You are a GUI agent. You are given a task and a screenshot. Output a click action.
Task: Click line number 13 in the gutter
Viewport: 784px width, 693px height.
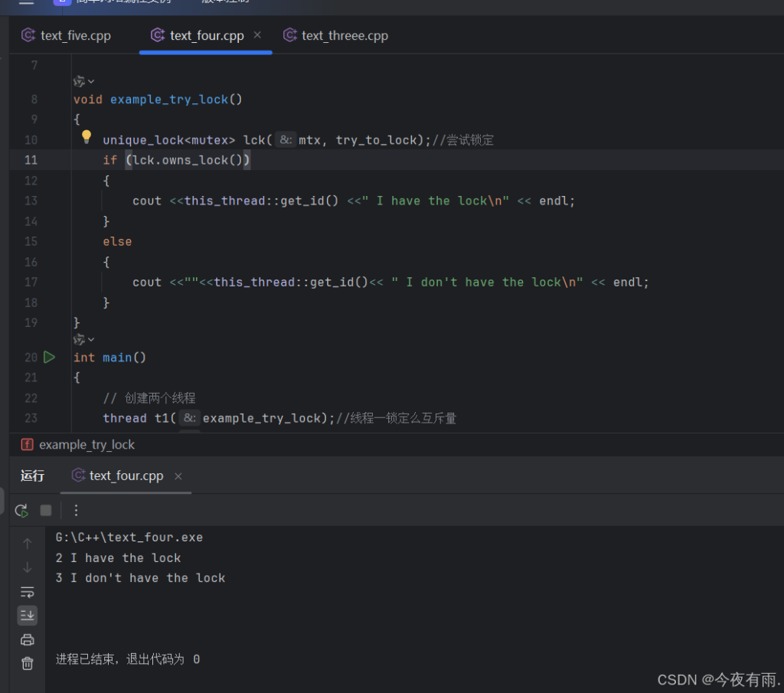pos(31,201)
